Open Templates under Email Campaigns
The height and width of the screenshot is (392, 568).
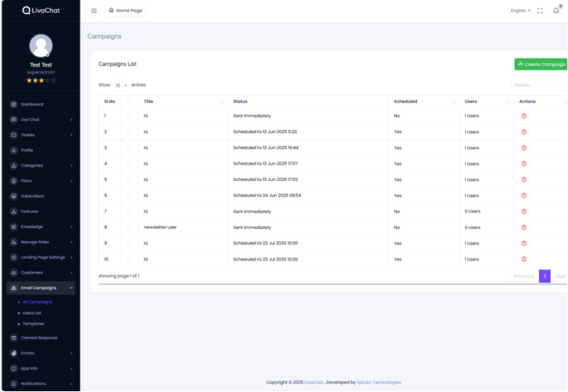click(x=33, y=324)
